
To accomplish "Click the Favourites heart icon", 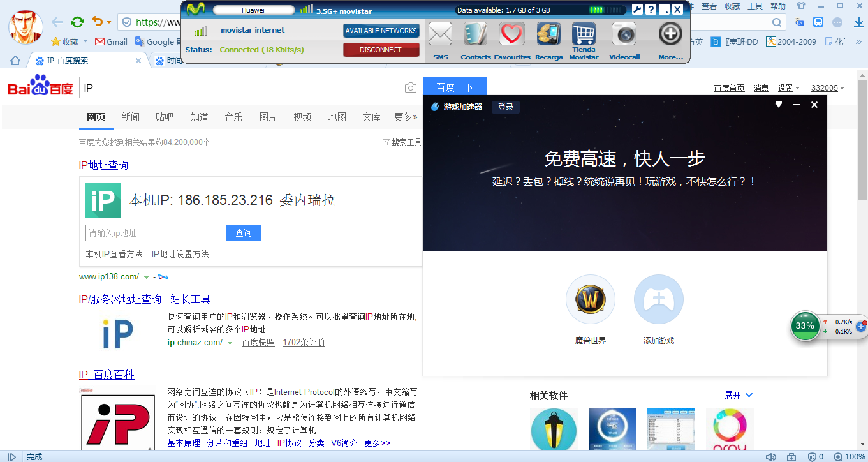I will coord(511,34).
